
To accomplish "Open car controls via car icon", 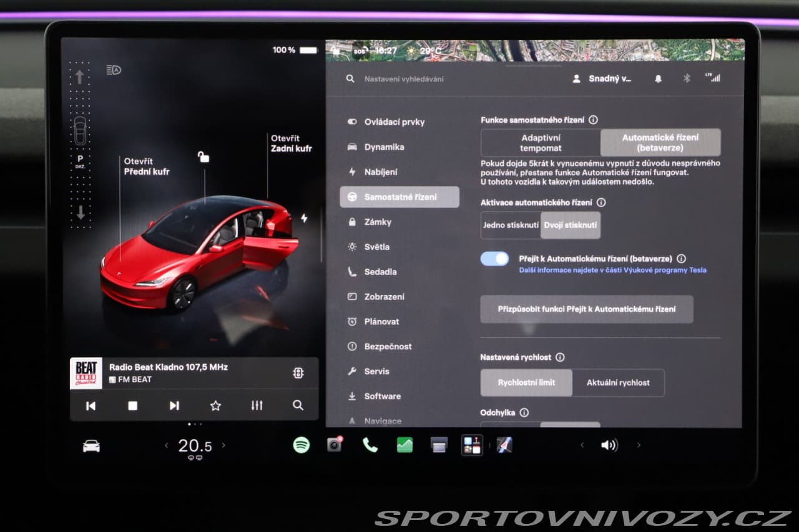I will (x=91, y=445).
